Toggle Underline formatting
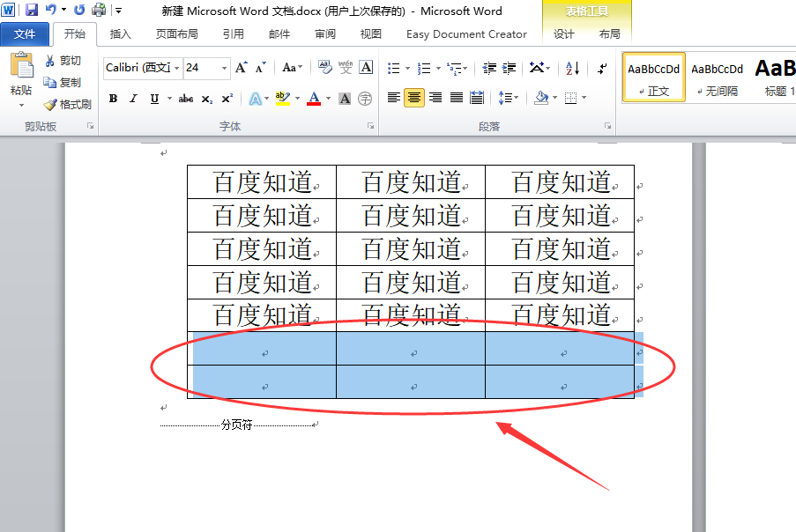796x532 pixels. (154, 99)
